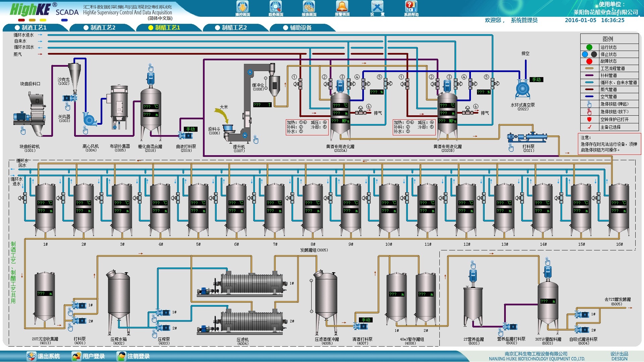Select the 清酒打料泵 pump icon
The width and height of the screenshot is (644, 362).
click(361, 325)
